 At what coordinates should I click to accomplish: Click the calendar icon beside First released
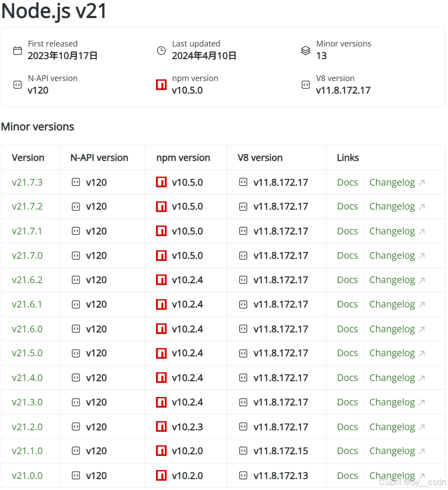tap(18, 51)
